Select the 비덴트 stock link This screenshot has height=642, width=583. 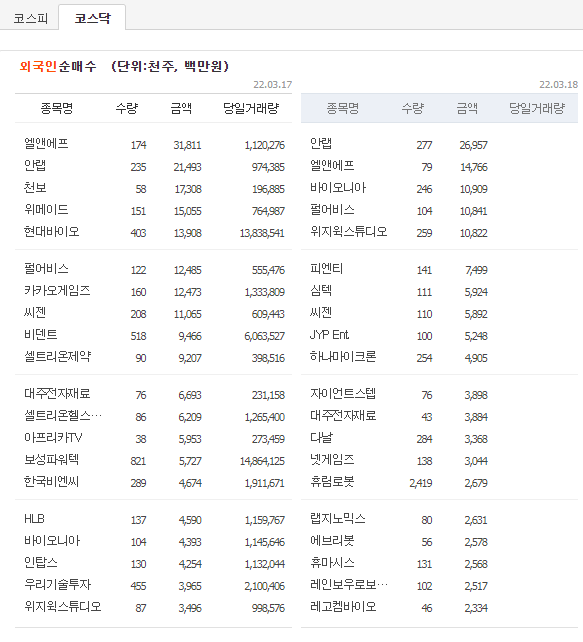pos(41,335)
